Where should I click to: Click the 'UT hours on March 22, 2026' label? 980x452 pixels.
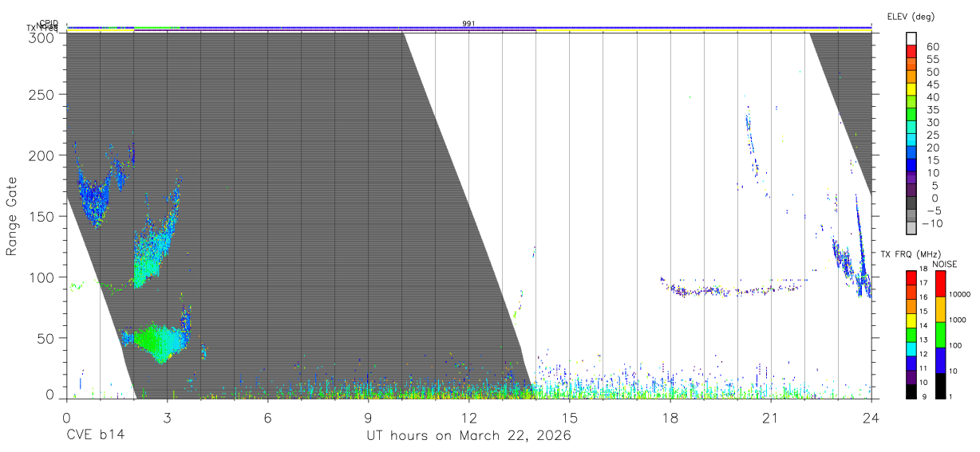pos(468,435)
